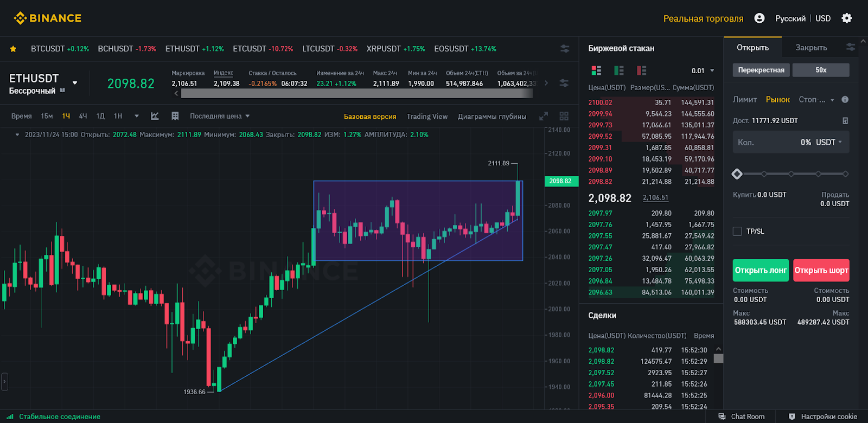Screen dimensions: 868x423
Task: Select XRPUSDT in ticker bar
Action: tap(395, 49)
